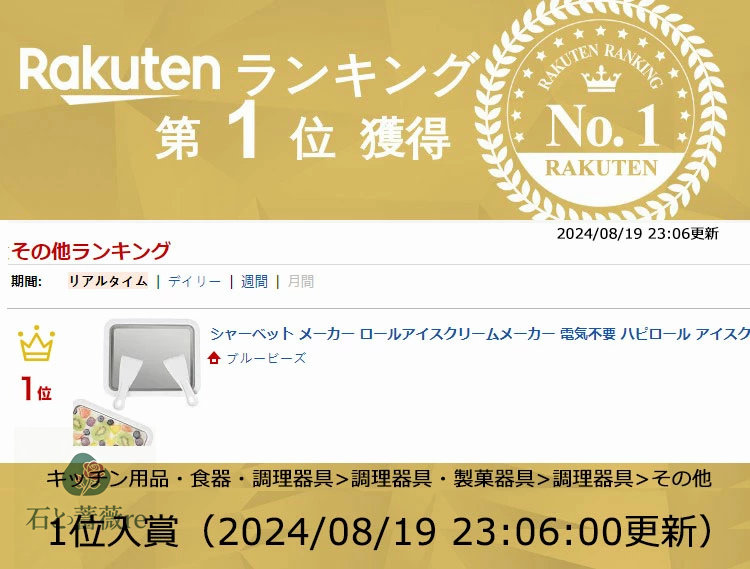Screen dimensions: 750x569
Task: Click the gold crown rank icon
Action: click(37, 344)
